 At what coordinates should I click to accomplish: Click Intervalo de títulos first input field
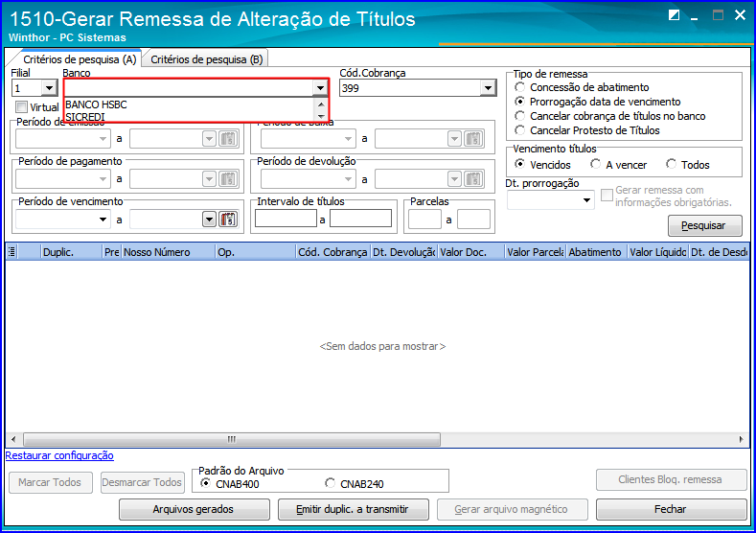pos(286,218)
